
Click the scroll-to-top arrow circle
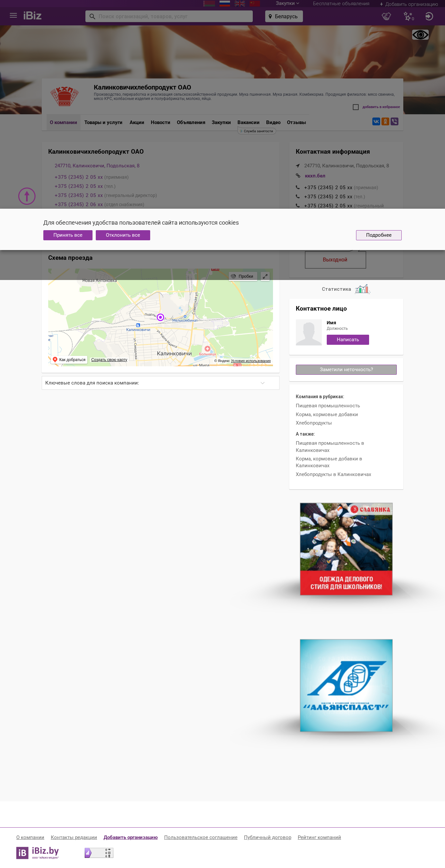coord(27,196)
